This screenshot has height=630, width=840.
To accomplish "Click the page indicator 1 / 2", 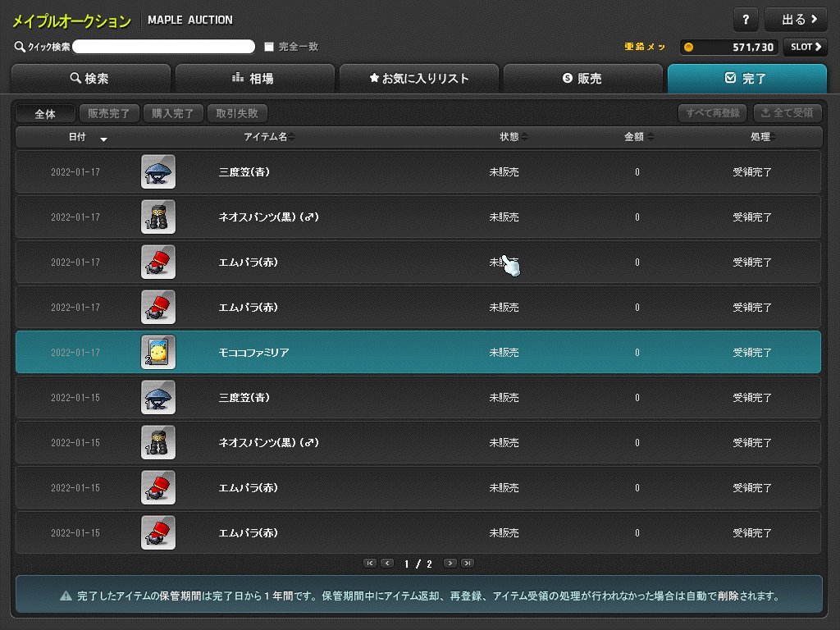I will pyautogui.click(x=418, y=564).
